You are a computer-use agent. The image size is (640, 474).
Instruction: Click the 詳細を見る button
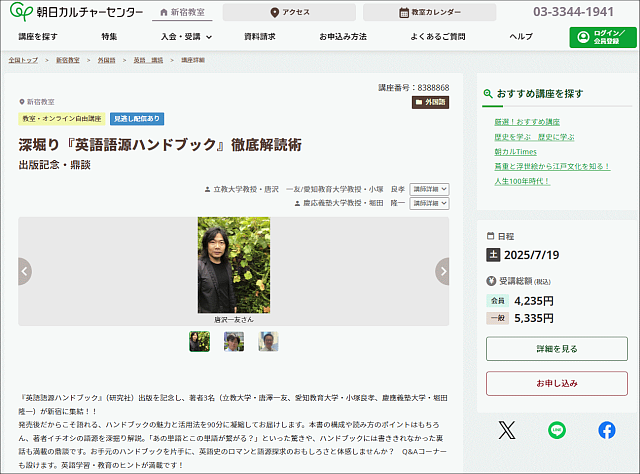[x=556, y=348]
